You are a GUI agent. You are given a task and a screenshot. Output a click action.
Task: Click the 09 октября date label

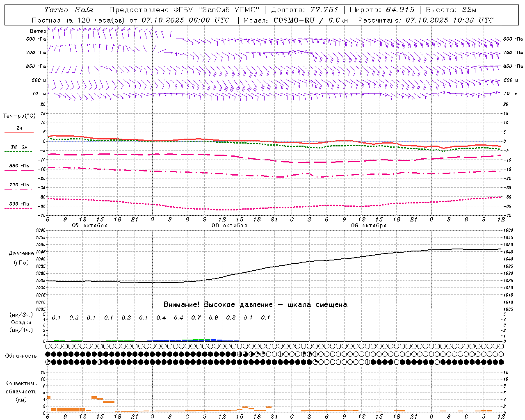coord(369,226)
